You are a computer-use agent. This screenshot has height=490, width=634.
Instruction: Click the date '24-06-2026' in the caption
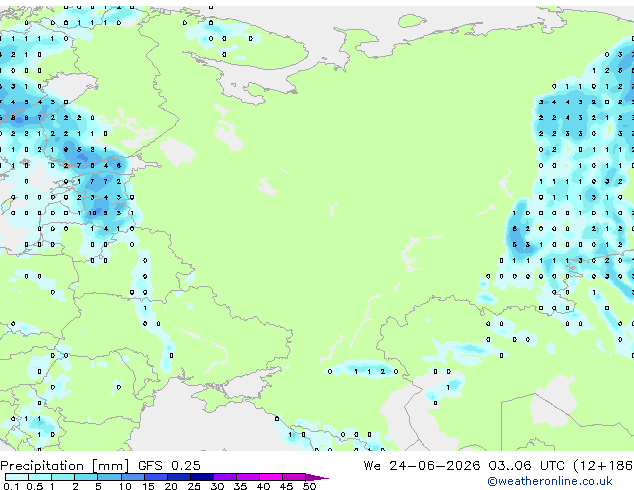435,466
